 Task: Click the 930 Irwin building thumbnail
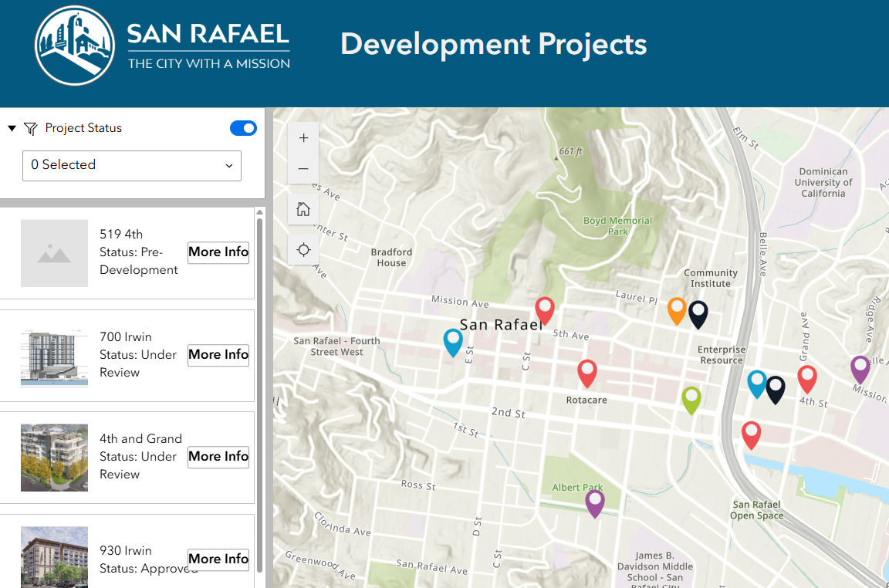(x=55, y=557)
